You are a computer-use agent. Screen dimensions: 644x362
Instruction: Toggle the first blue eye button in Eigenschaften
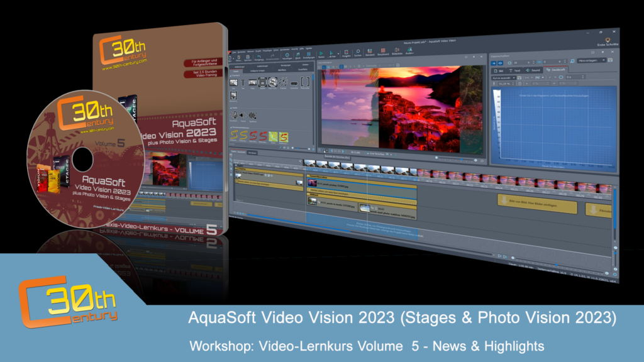point(494,63)
